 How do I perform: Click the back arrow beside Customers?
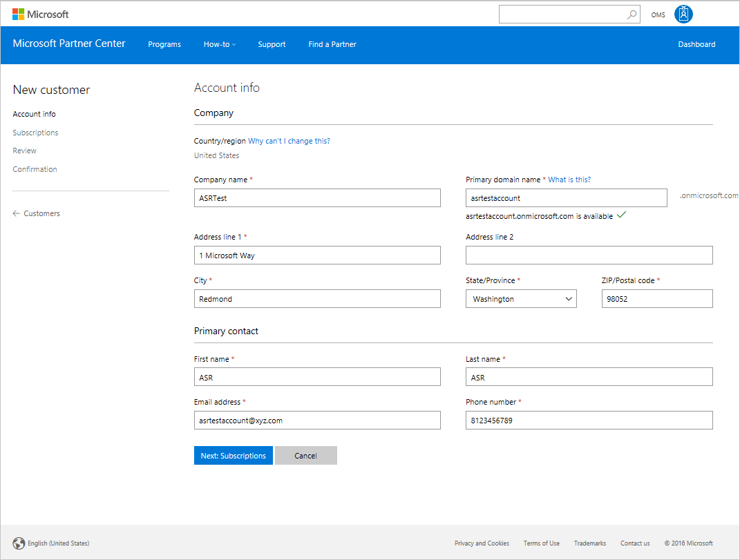[x=16, y=214]
